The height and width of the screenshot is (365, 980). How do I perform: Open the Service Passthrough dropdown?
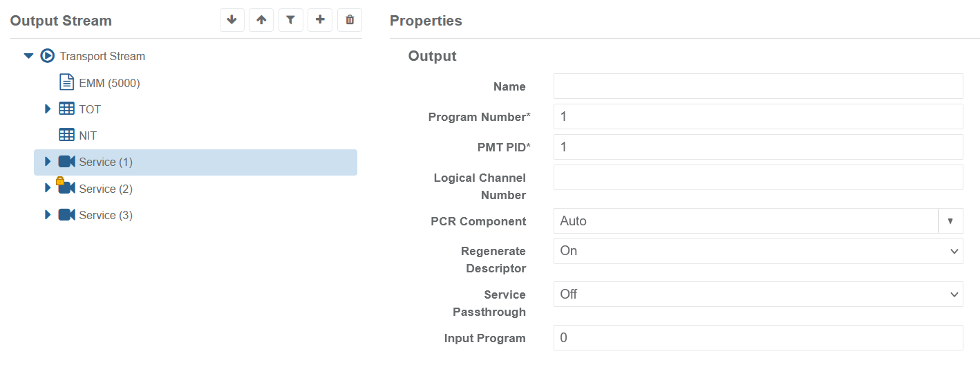(x=757, y=294)
